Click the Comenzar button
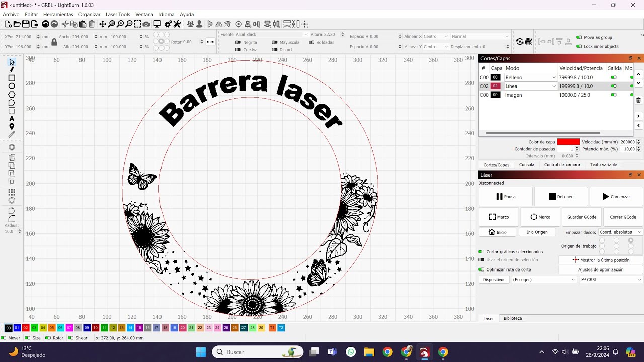 tap(616, 197)
